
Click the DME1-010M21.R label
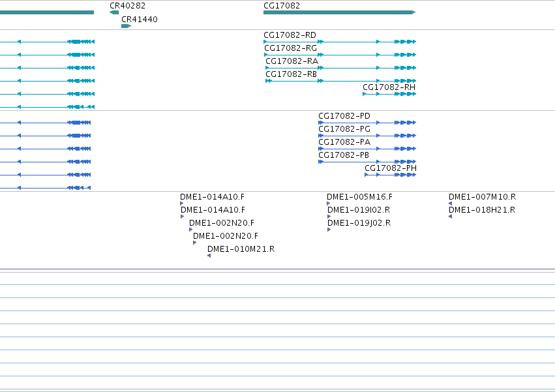[x=241, y=249]
